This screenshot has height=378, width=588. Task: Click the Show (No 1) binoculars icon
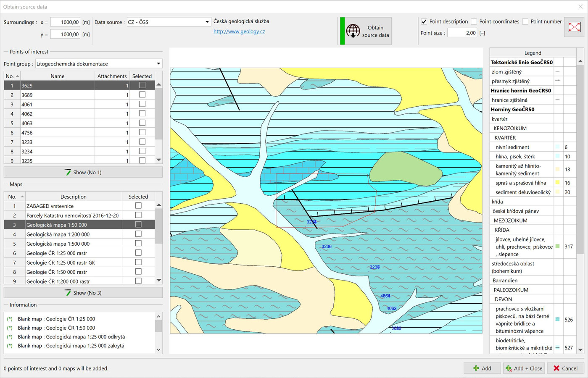pos(68,172)
